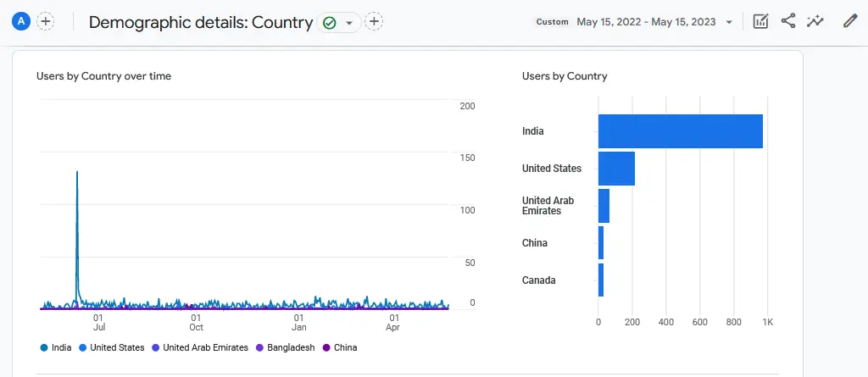Open the Insights sparkline icon
The width and height of the screenshot is (868, 377).
pyautogui.click(x=815, y=21)
